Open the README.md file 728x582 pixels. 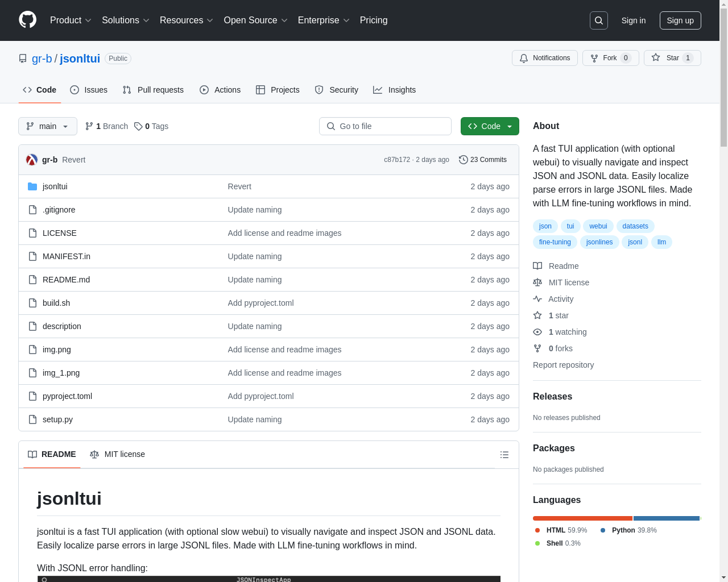[66, 280]
